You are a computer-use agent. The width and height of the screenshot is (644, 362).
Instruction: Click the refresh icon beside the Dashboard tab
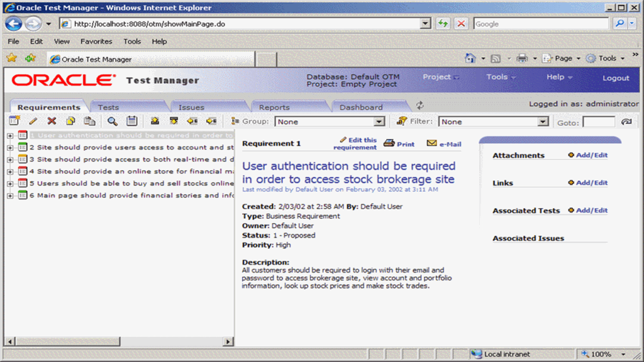click(x=419, y=106)
